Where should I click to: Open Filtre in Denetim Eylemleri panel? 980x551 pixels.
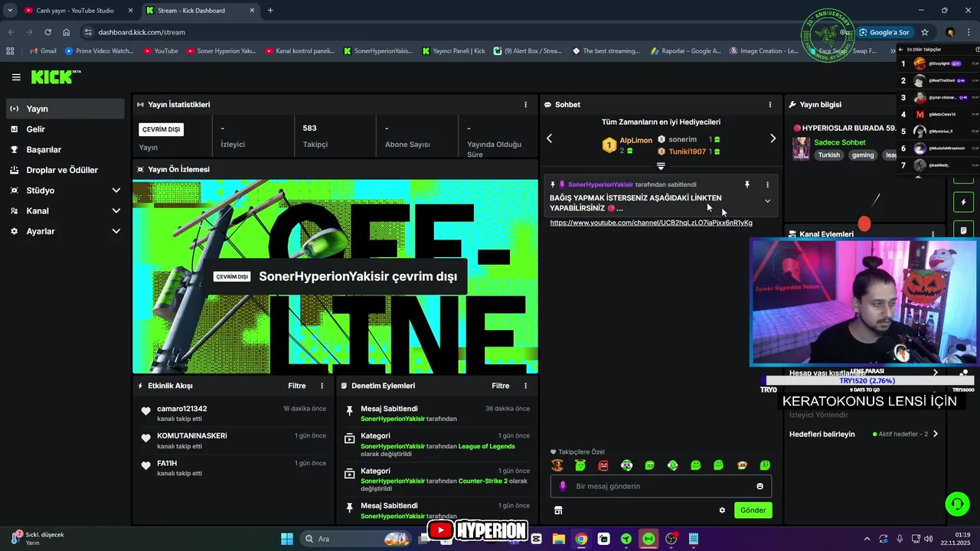(x=501, y=386)
